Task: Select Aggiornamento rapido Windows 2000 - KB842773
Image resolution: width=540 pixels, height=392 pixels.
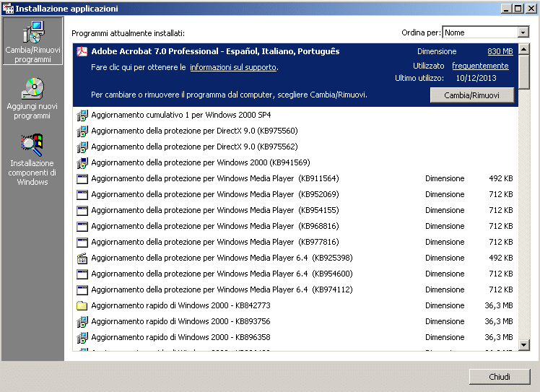Action: [x=180, y=305]
